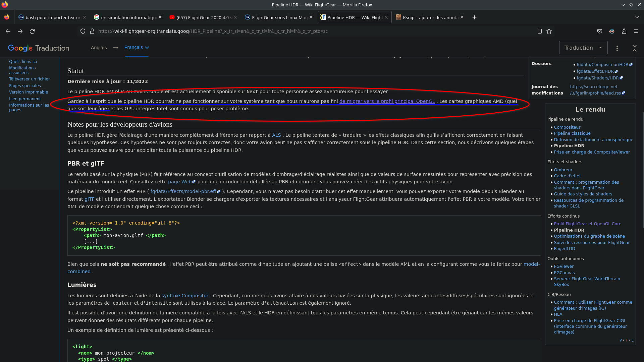Open the Compositeur link in Le rendu
The width and height of the screenshot is (644, 362).
tap(567, 127)
